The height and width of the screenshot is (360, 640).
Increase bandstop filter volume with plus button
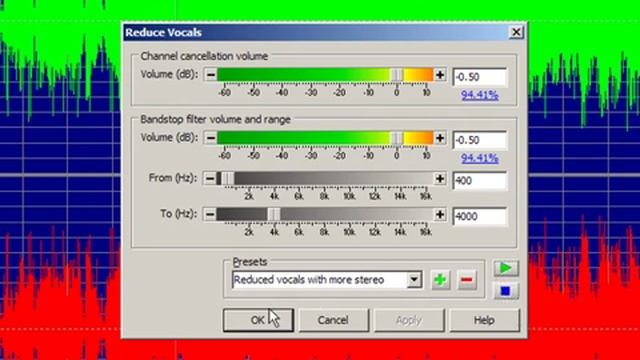(440, 138)
